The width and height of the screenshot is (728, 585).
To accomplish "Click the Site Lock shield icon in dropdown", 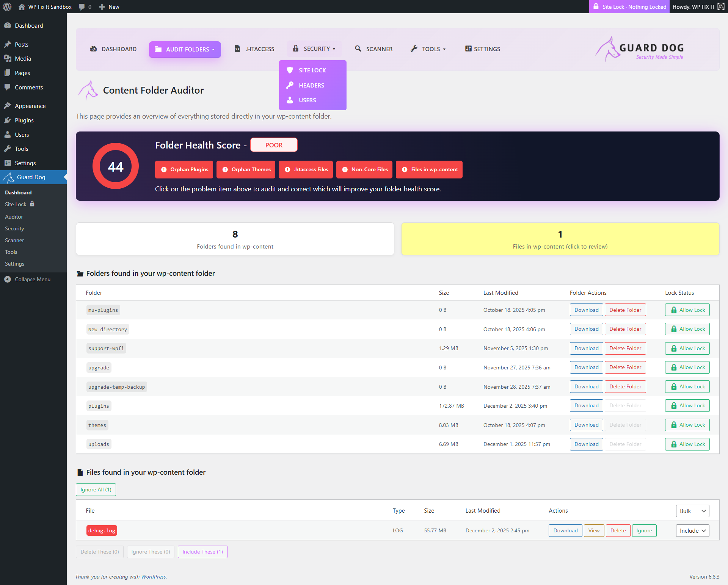I will [290, 70].
